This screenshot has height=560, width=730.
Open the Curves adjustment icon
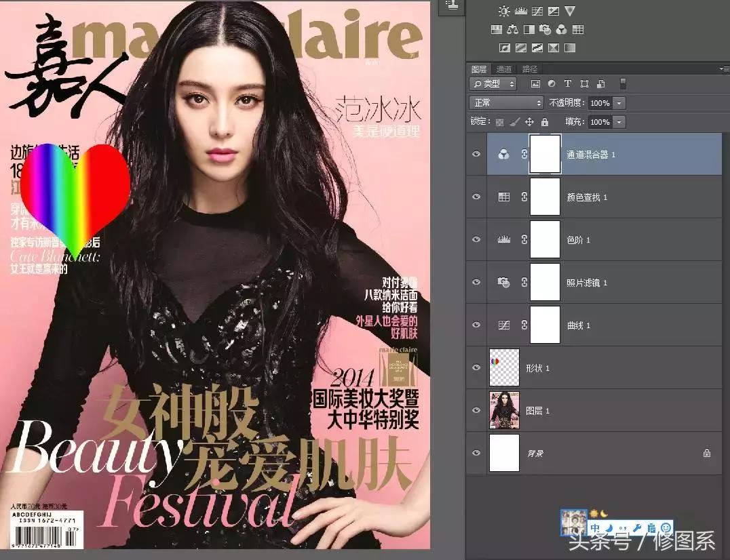point(538,11)
